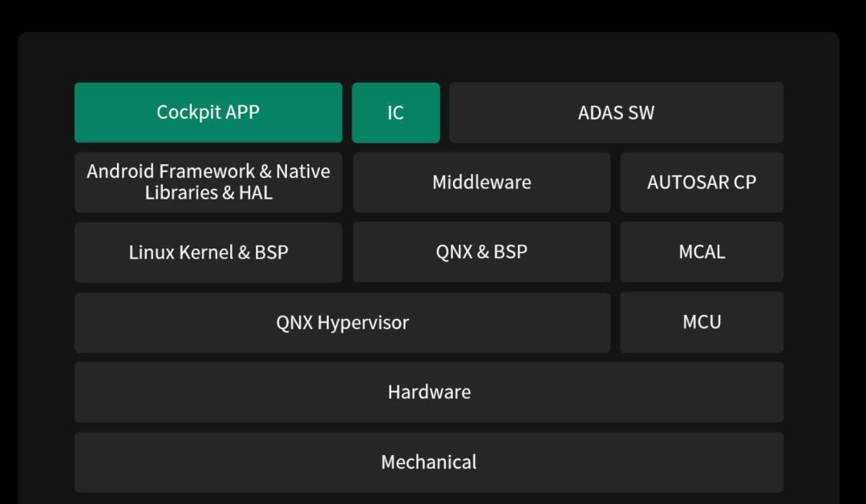866x504 pixels.
Task: Select Android Framework & Native Libraries block
Action: [208, 182]
